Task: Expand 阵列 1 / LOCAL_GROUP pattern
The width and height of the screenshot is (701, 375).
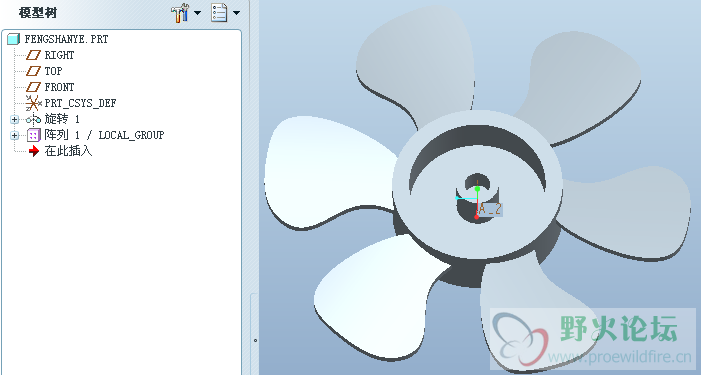Action: (14, 135)
